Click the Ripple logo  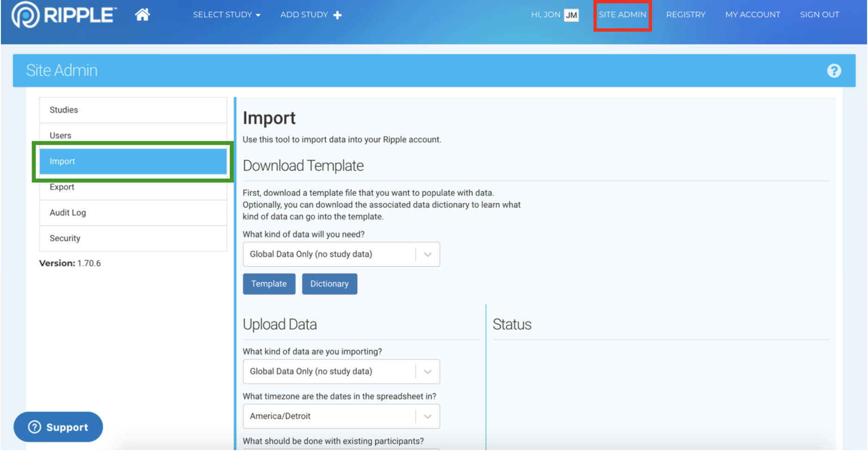coord(64,15)
